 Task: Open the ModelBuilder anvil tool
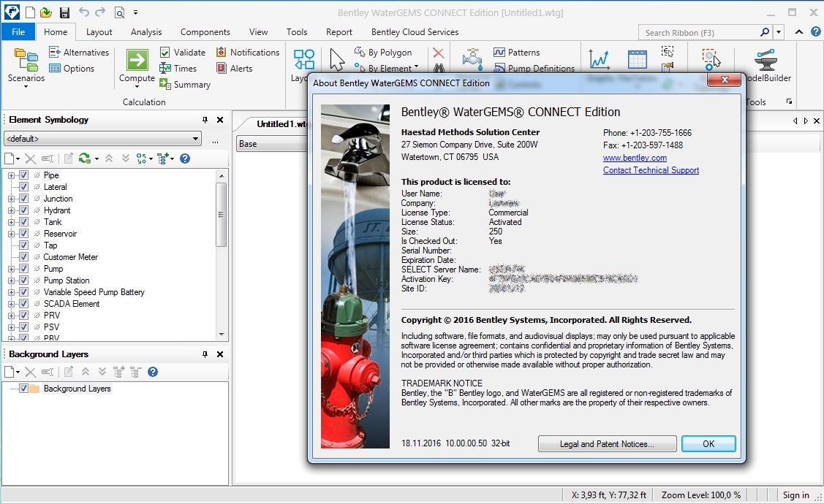point(766,59)
